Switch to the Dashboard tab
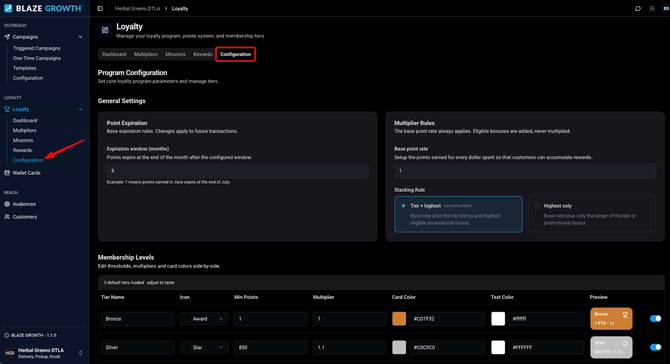Image resolution: width=670 pixels, height=364 pixels. [x=114, y=54]
